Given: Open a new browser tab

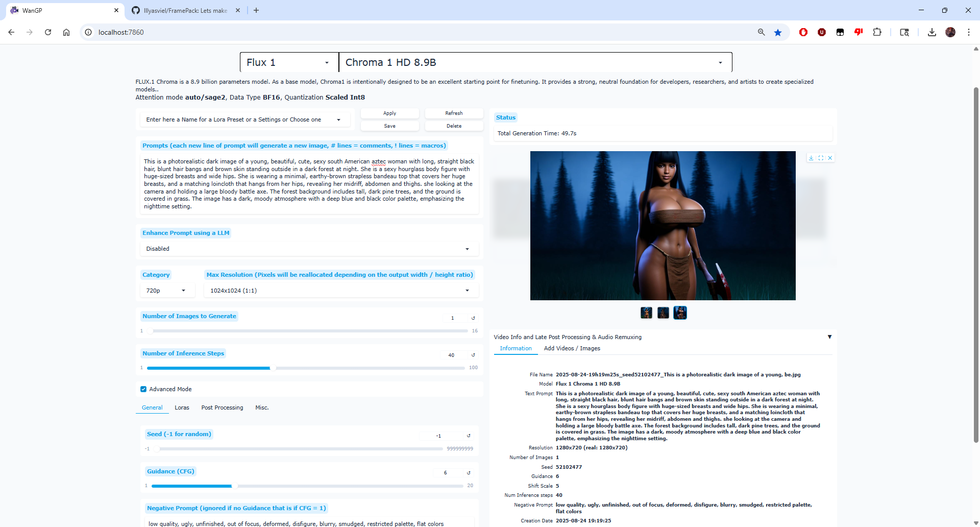Looking at the screenshot, I should pyautogui.click(x=256, y=10).
